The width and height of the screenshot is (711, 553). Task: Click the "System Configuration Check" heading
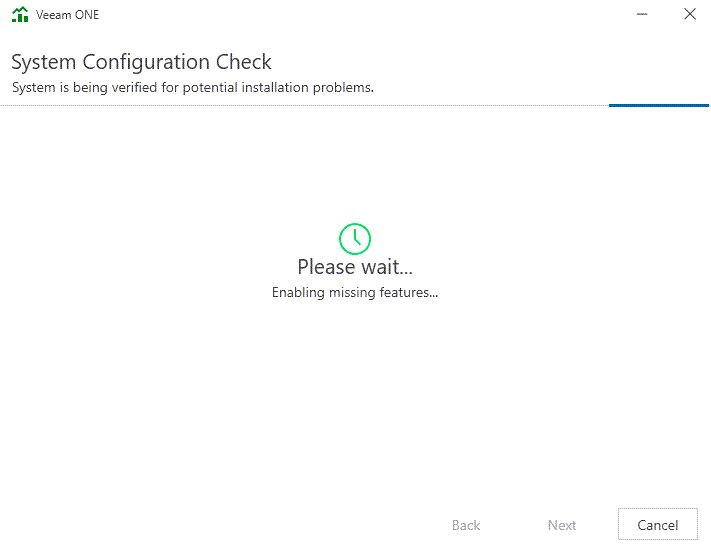pos(141,62)
